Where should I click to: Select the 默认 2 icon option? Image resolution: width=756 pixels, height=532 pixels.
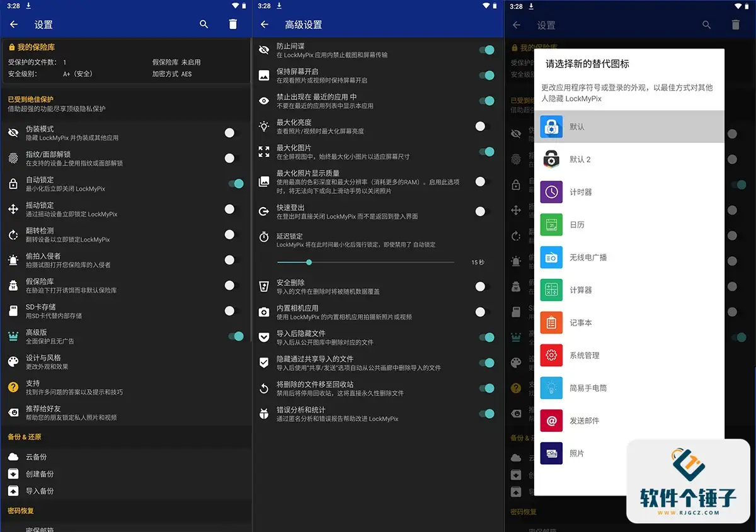[629, 159]
